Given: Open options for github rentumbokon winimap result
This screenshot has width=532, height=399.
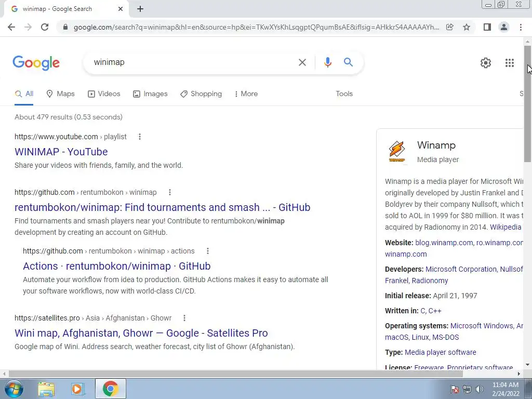Looking at the screenshot, I should pyautogui.click(x=170, y=192).
